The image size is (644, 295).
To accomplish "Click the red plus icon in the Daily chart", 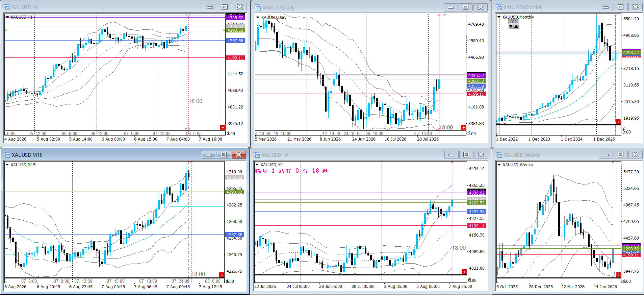I will coord(463,127).
